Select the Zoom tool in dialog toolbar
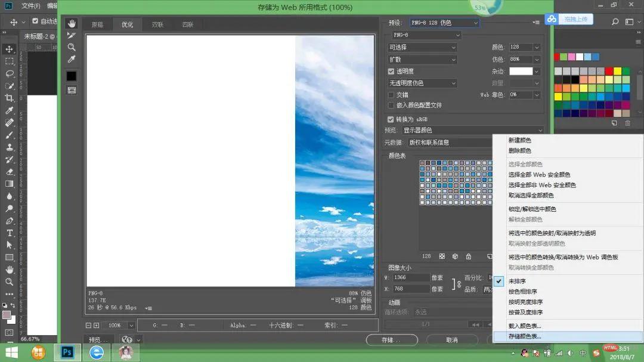 [x=72, y=47]
